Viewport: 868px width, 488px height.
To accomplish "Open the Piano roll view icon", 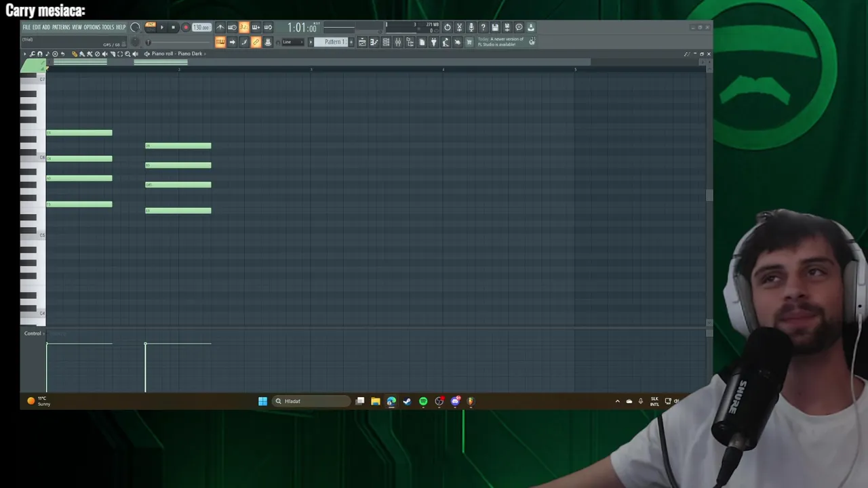I will click(x=374, y=42).
